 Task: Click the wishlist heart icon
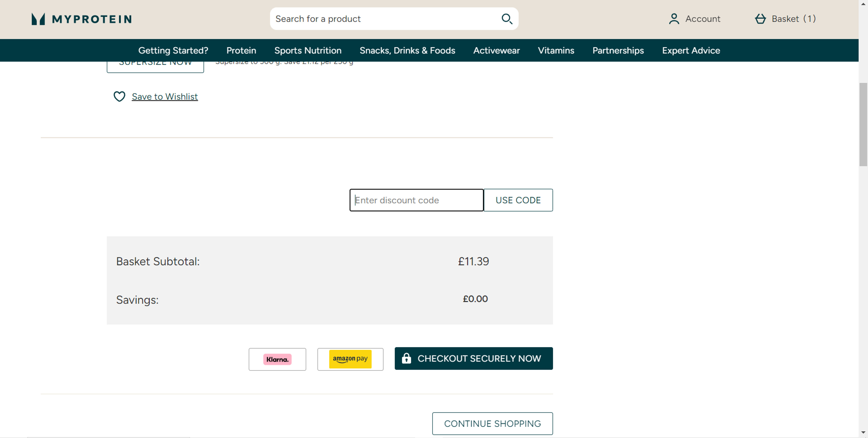119,96
